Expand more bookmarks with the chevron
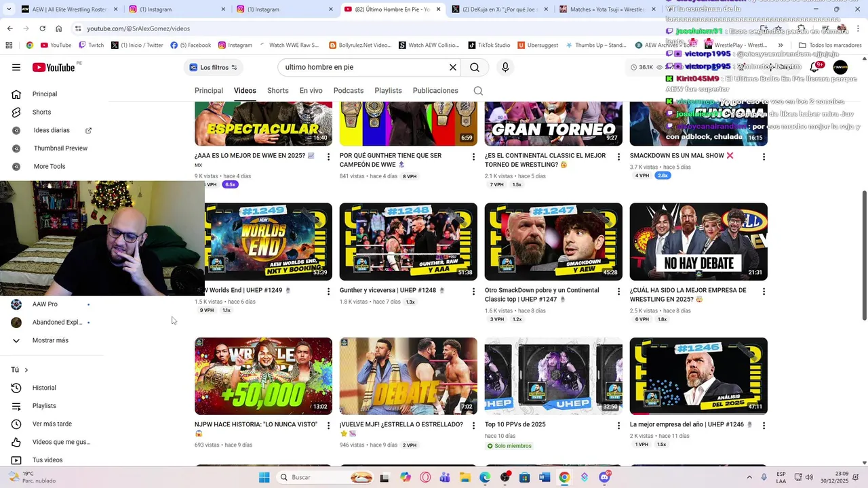868x488 pixels. (781, 45)
